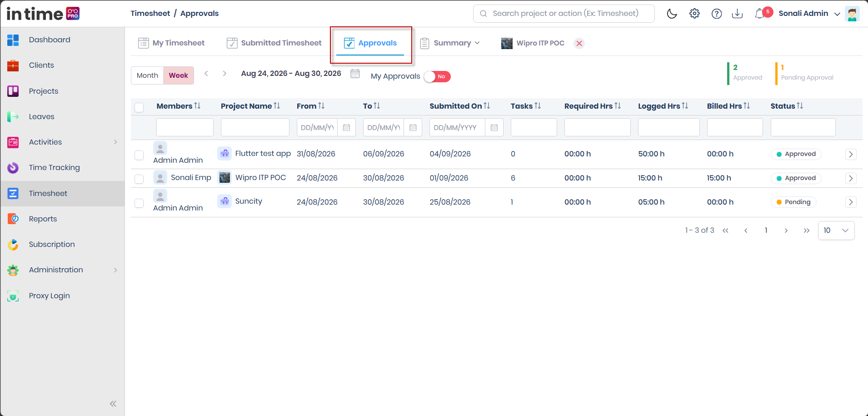
Task: Select the Suncity row checkbox
Action: coord(139,203)
